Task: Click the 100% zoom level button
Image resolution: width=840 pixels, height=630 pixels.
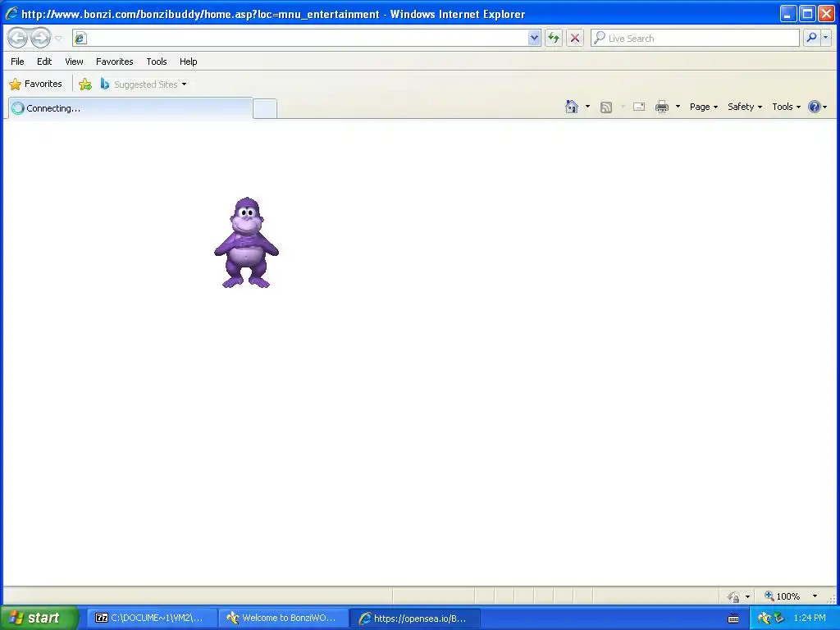Action: (x=782, y=596)
